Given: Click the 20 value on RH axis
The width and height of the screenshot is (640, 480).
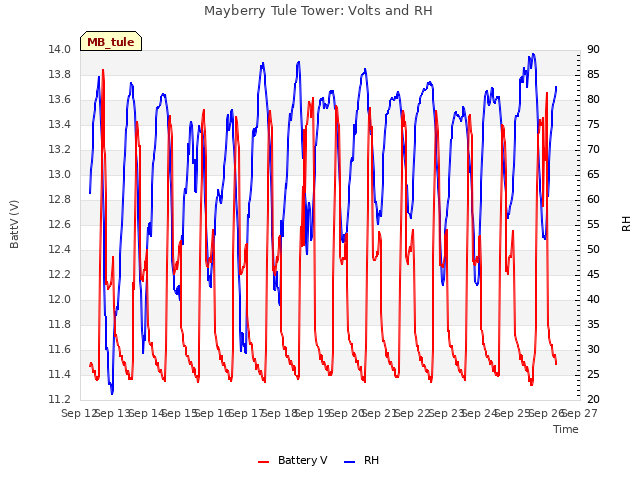Looking at the screenshot, I should point(593,400).
